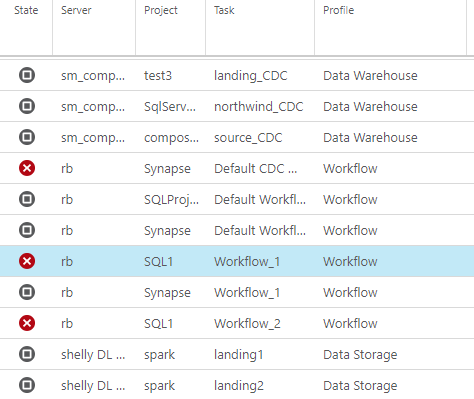This screenshot has height=399, width=474.
Task: Click the error icon for SQL1 Workflow_2
Action: click(x=27, y=323)
